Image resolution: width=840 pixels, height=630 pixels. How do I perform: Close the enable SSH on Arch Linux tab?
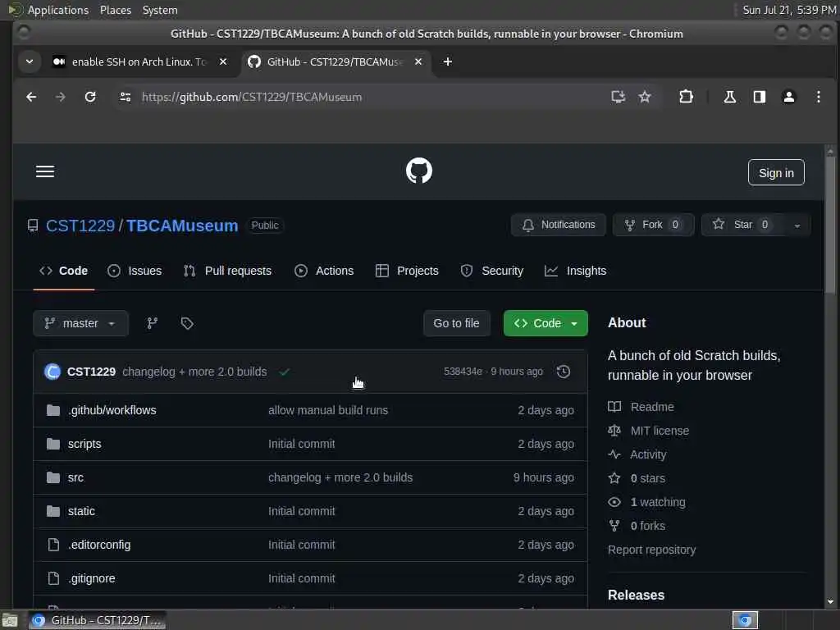coord(223,62)
